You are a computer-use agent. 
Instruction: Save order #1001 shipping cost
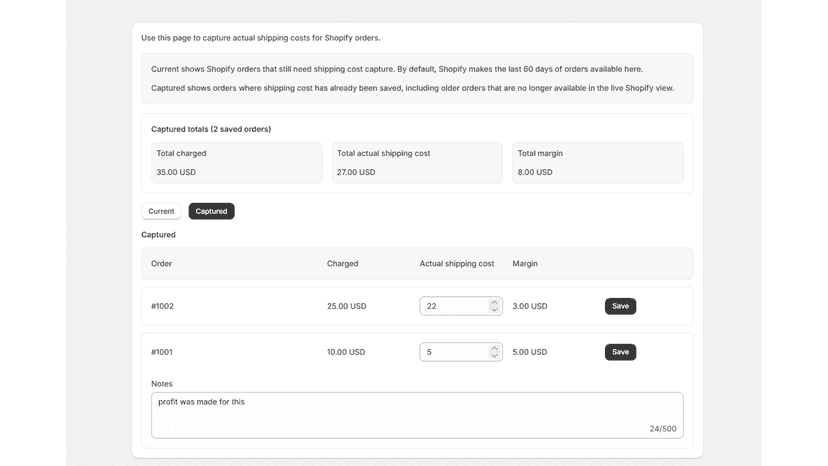(620, 352)
